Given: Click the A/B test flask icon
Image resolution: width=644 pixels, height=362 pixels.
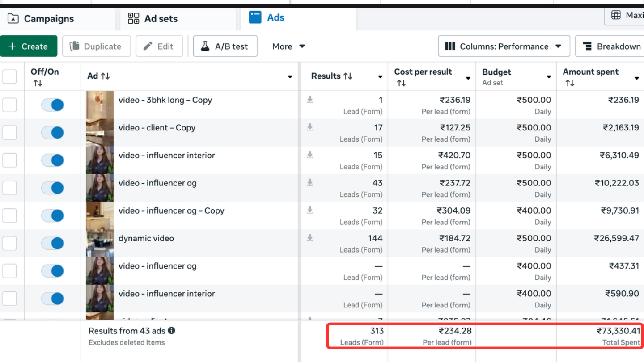Looking at the screenshot, I should coord(205,46).
